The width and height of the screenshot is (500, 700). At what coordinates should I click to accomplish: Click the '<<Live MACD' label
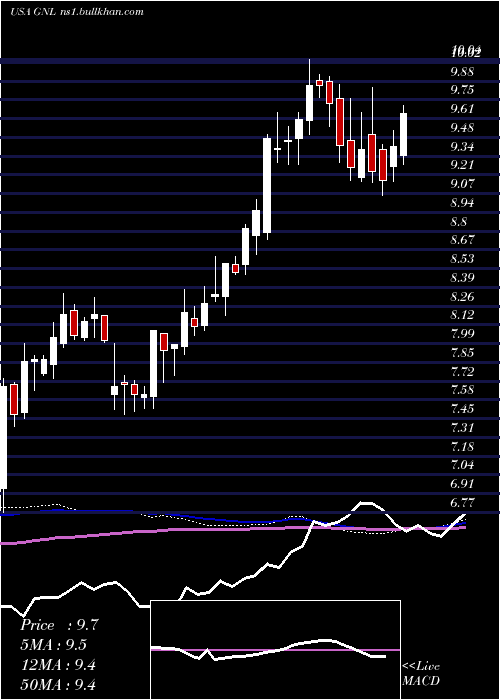[x=421, y=673]
